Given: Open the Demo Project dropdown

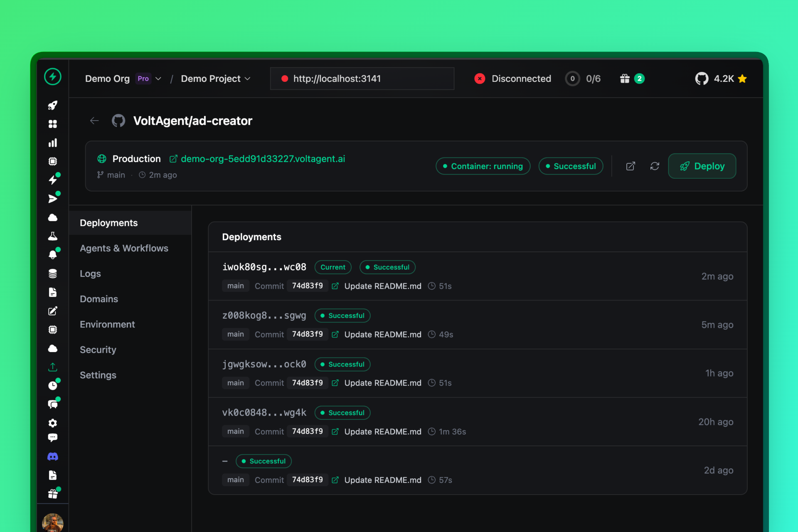Looking at the screenshot, I should 248,79.
